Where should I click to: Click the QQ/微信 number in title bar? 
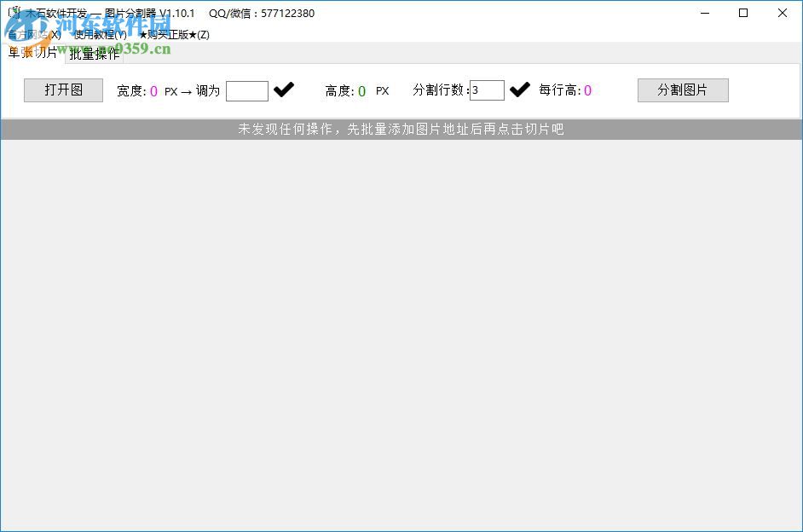click(x=269, y=13)
